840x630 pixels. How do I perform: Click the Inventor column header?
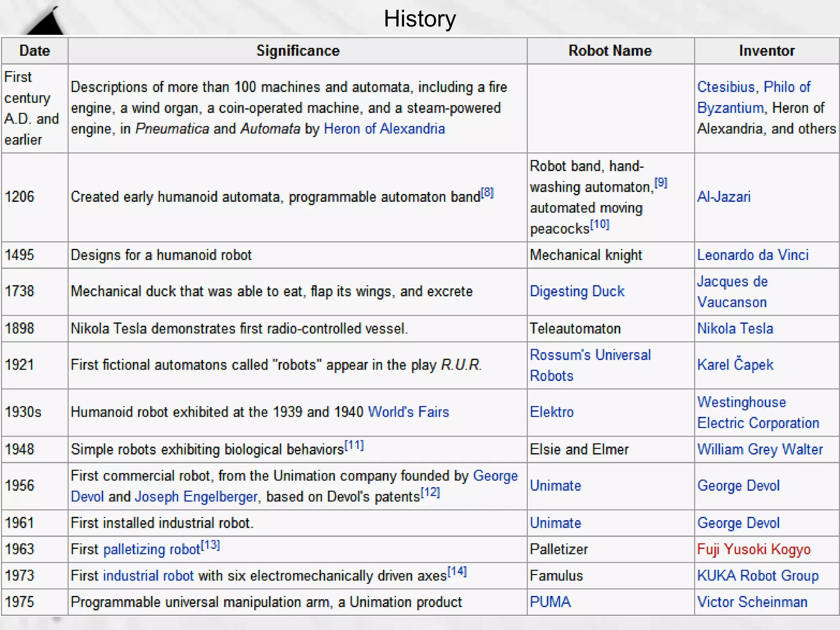[767, 51]
